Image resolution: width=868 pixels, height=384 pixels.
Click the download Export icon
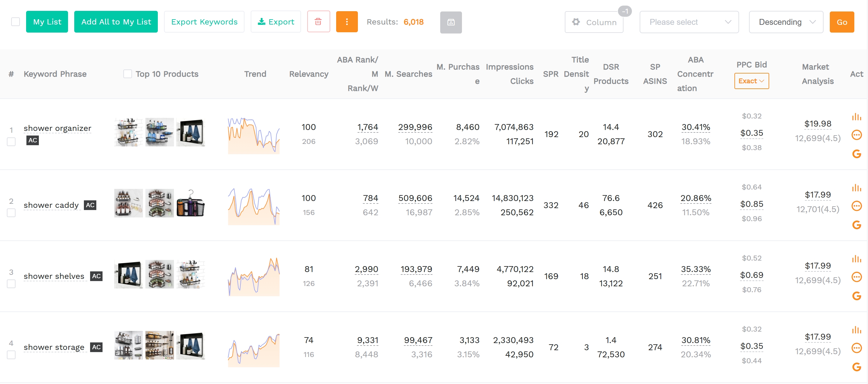262,21
